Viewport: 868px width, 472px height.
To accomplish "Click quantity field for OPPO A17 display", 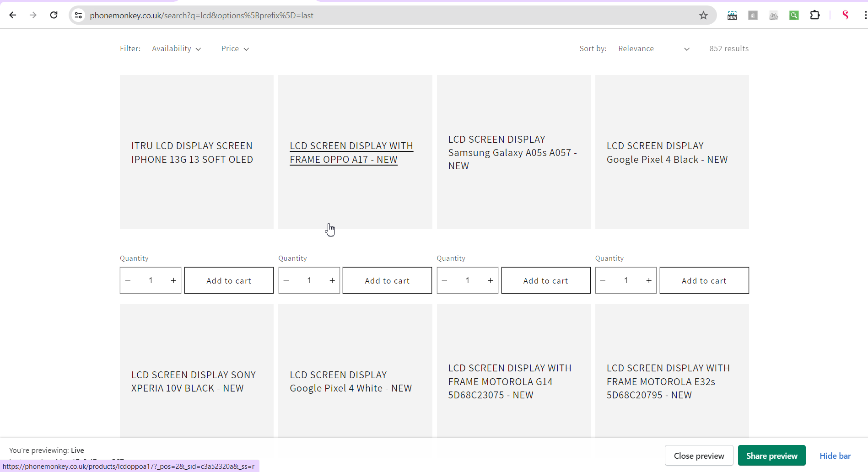I will coord(309,280).
